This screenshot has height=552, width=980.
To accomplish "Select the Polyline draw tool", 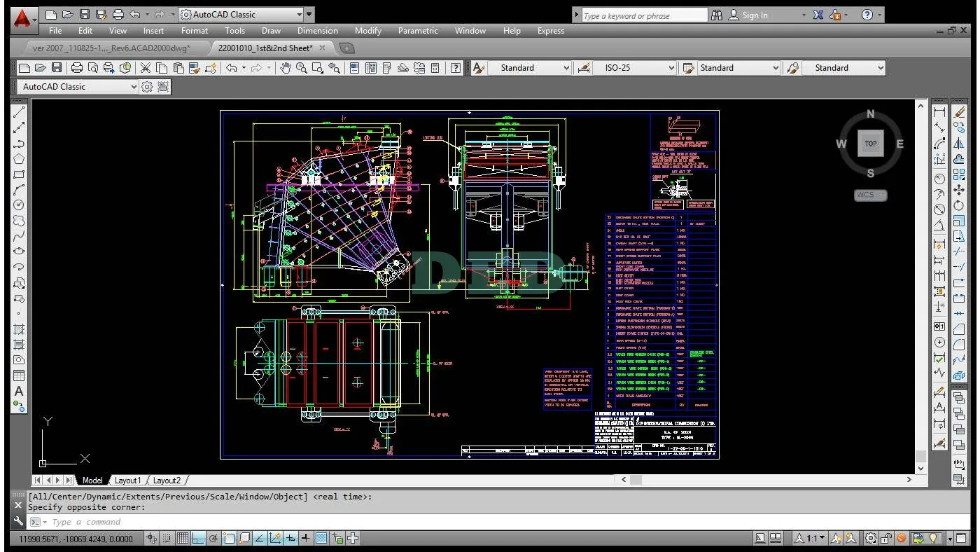I will coord(19,143).
